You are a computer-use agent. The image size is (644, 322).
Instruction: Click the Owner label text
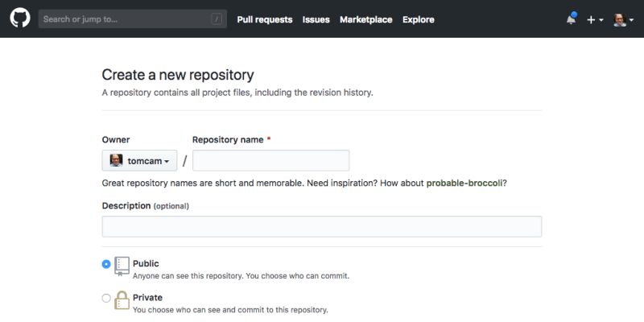click(116, 139)
